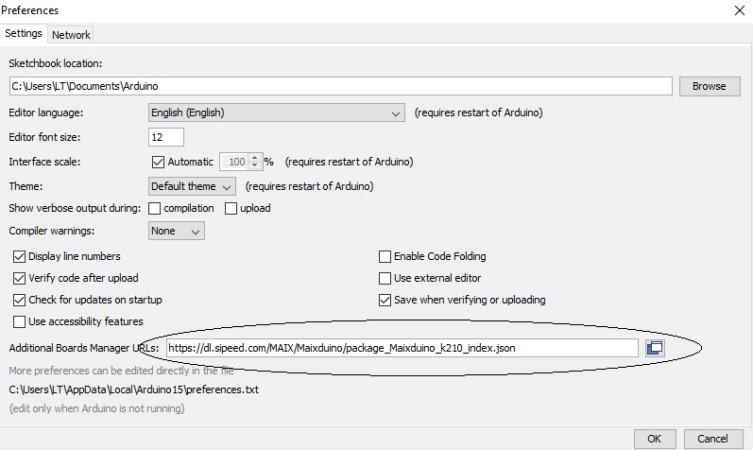This screenshot has width=753, height=450.
Task: Open the Editor language dropdown
Action: tap(276, 113)
